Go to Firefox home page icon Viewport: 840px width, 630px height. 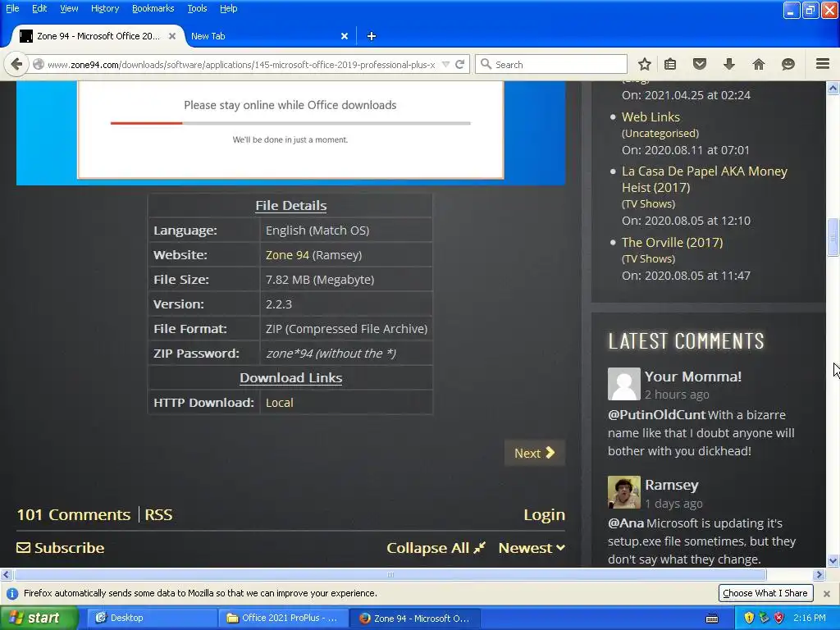click(759, 64)
